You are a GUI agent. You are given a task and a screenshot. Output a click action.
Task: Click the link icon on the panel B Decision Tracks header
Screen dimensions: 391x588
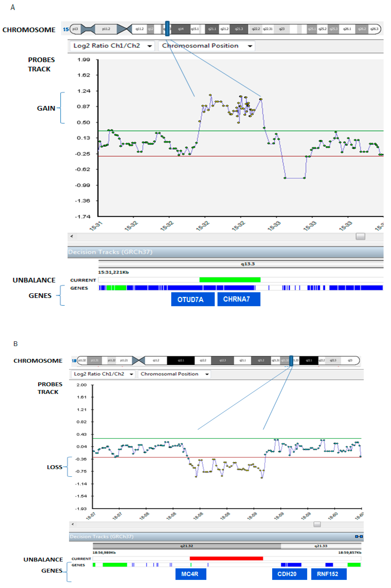[359, 536]
